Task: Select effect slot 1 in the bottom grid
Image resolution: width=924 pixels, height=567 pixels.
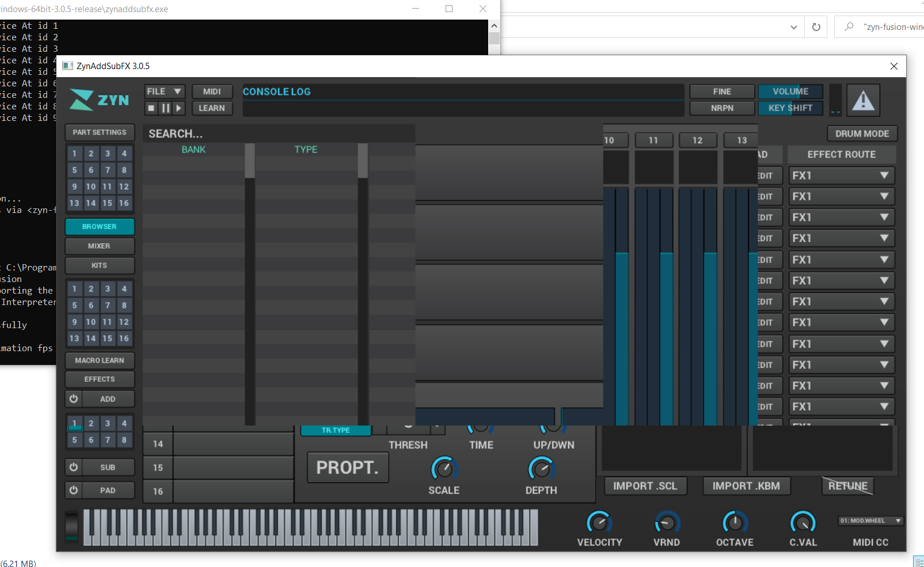Action: [x=74, y=424]
